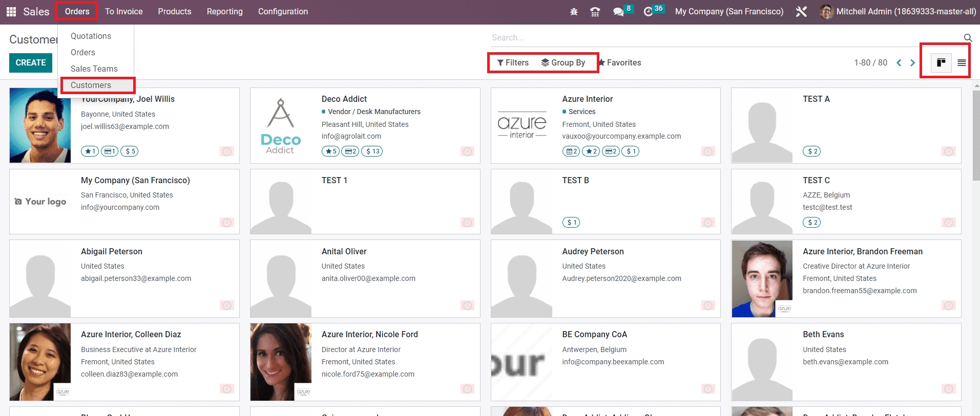The height and width of the screenshot is (416, 980).
Task: Open the apps grid menu icon
Action: [11, 11]
